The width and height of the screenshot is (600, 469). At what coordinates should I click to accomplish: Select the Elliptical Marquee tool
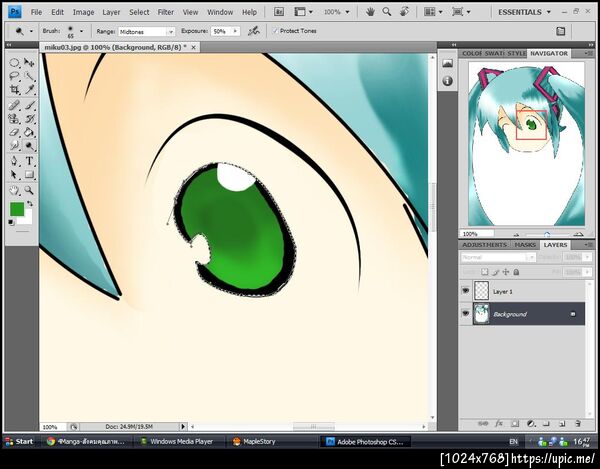pos(14,63)
